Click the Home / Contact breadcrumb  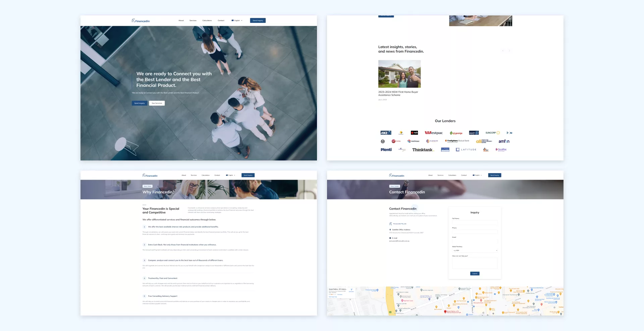pos(394,186)
